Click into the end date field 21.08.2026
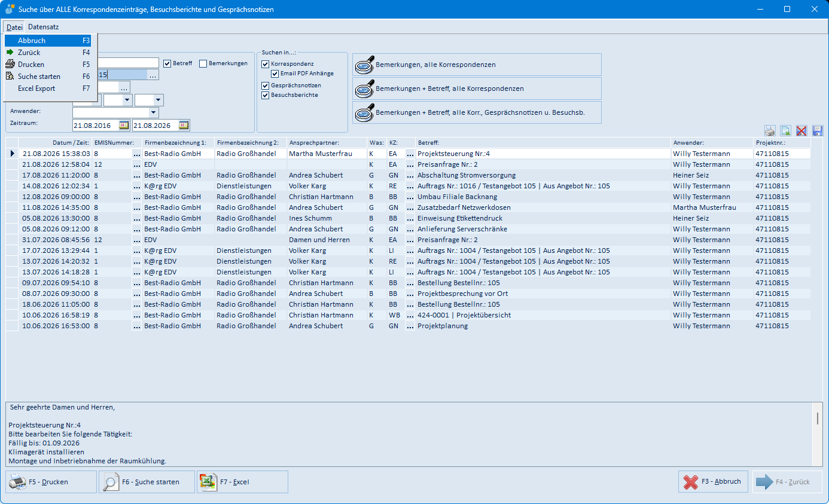 click(155, 126)
